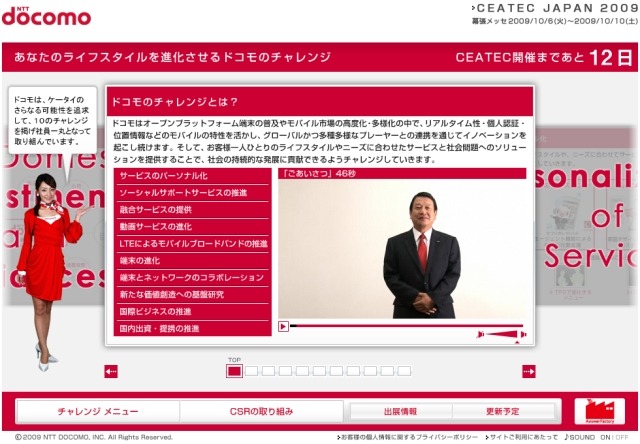Viewport: 640px width, 444px height.
Task: Open 端末とネットワークのコラボレーション item
Action: pos(193,278)
